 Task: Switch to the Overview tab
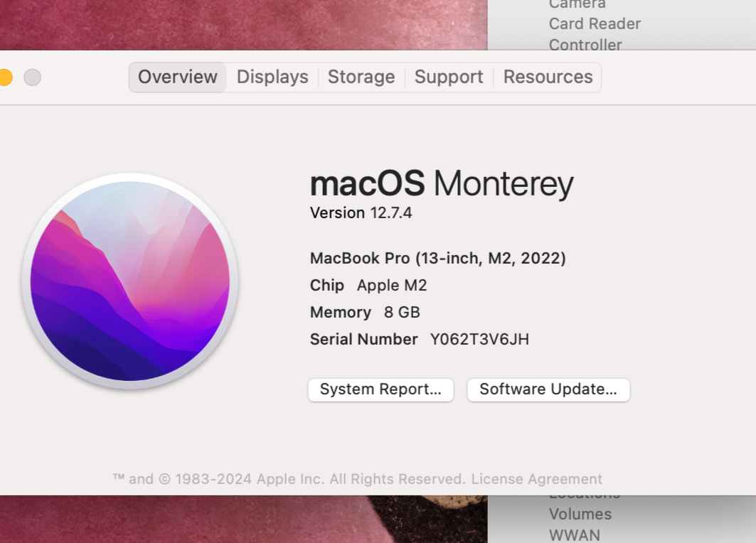[177, 77]
